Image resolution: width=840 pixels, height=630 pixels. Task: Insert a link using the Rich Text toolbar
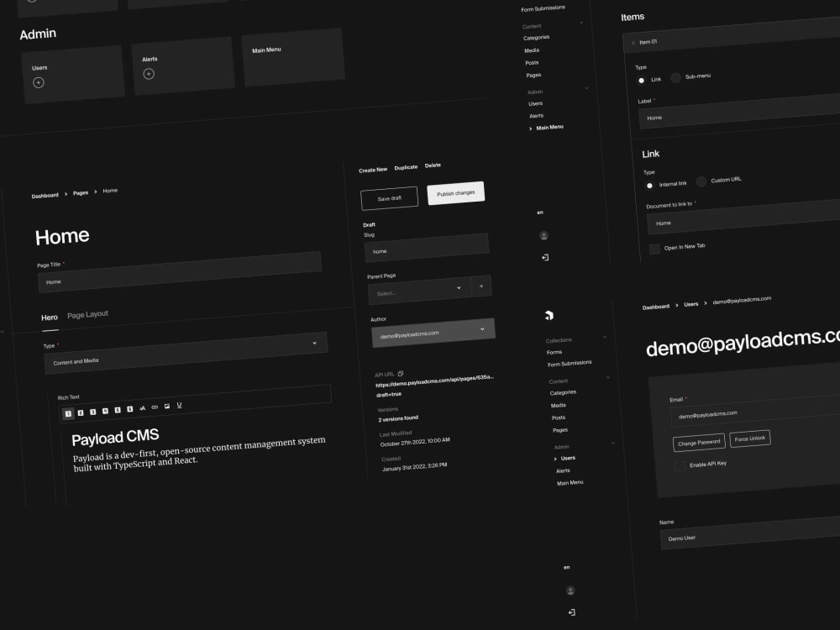pos(155,407)
